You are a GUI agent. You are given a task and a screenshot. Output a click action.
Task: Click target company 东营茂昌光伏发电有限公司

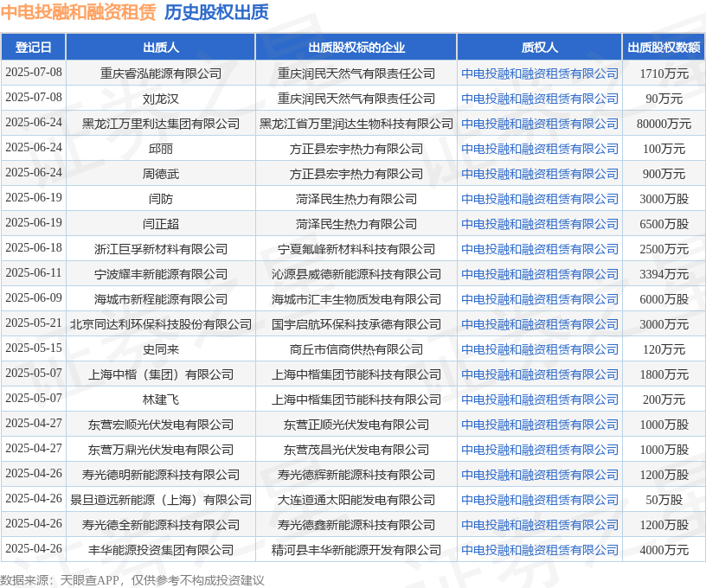tap(356, 450)
